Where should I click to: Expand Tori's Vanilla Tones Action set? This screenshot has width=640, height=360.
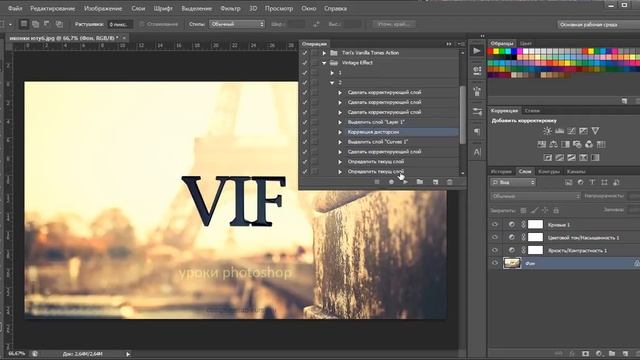[x=324, y=53]
